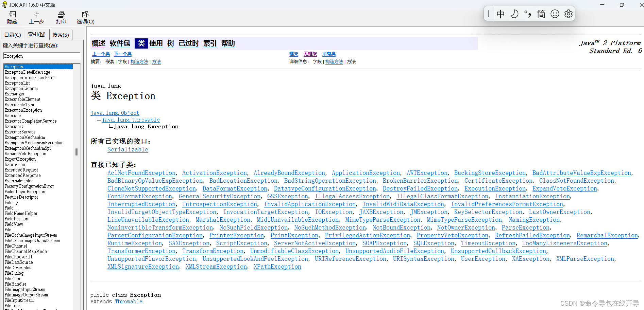The width and height of the screenshot is (644, 310).
Task: Toggle the punctuation mode icon on IME bar
Action: coord(528,14)
